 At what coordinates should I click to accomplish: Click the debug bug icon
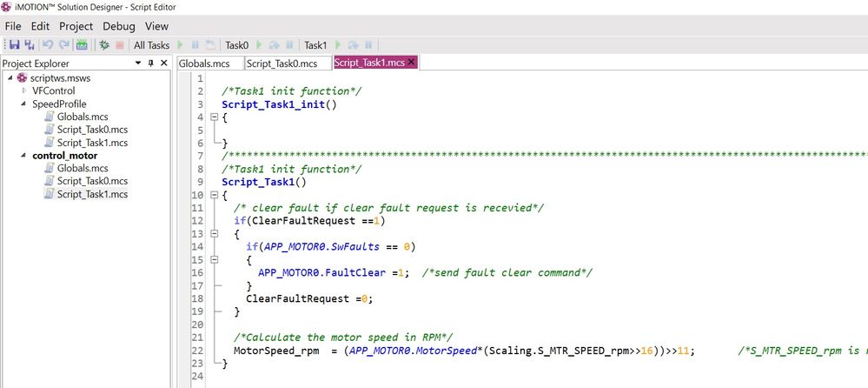104,44
